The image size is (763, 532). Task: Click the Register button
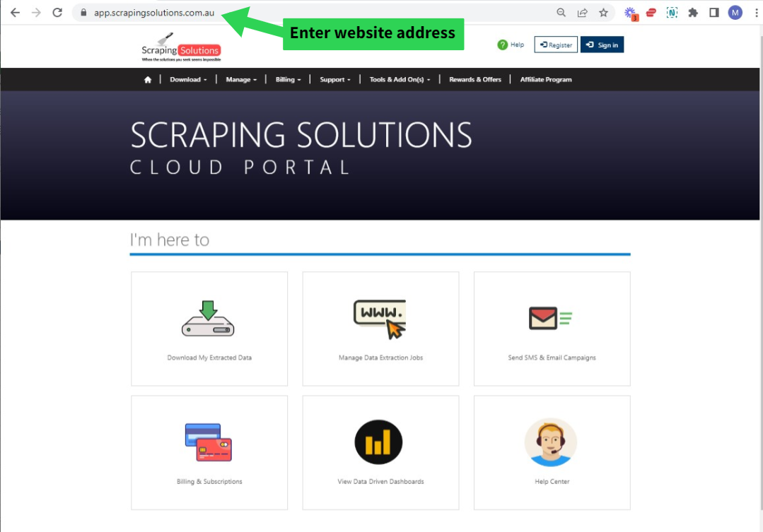556,45
